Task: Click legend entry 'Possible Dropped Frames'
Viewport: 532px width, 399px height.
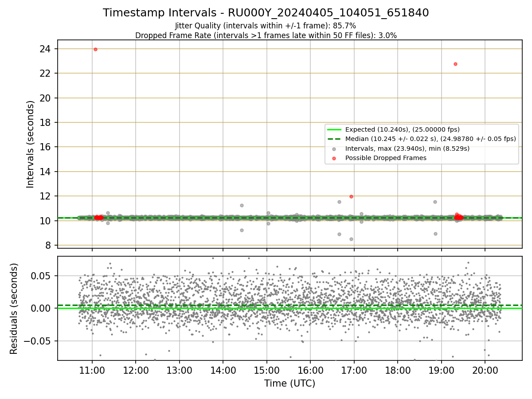Action: coord(386,158)
